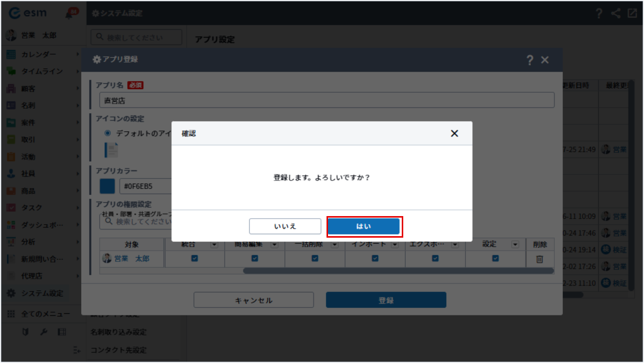
Task: Open the 設定 column header dropdown
Action: [515, 244]
